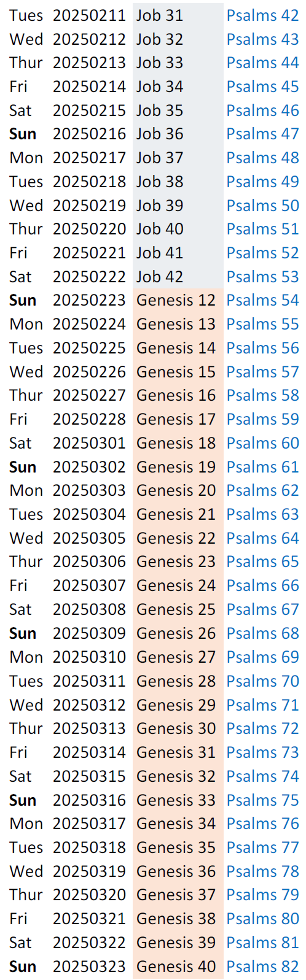Click the Genesis 33 cell
306x980 pixels.
[178, 800]
